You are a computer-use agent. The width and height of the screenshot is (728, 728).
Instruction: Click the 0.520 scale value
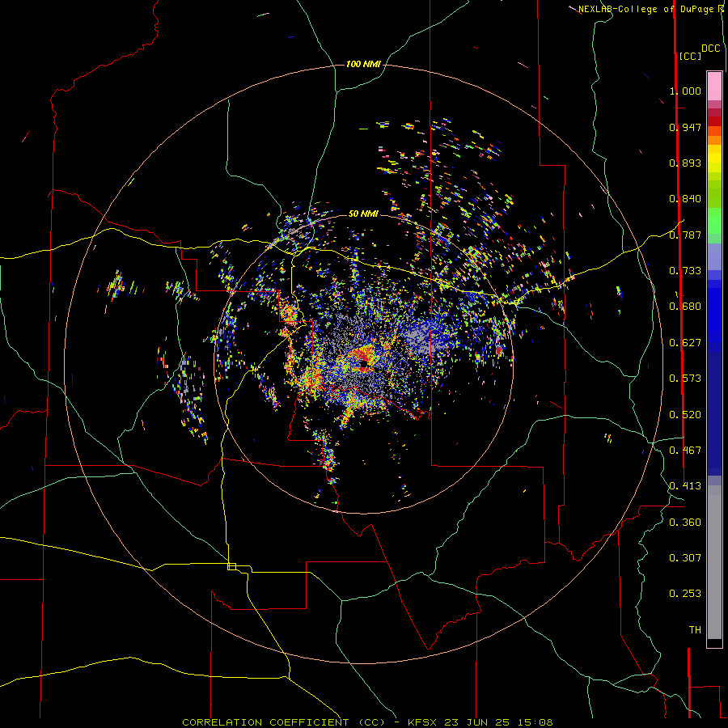pos(685,415)
